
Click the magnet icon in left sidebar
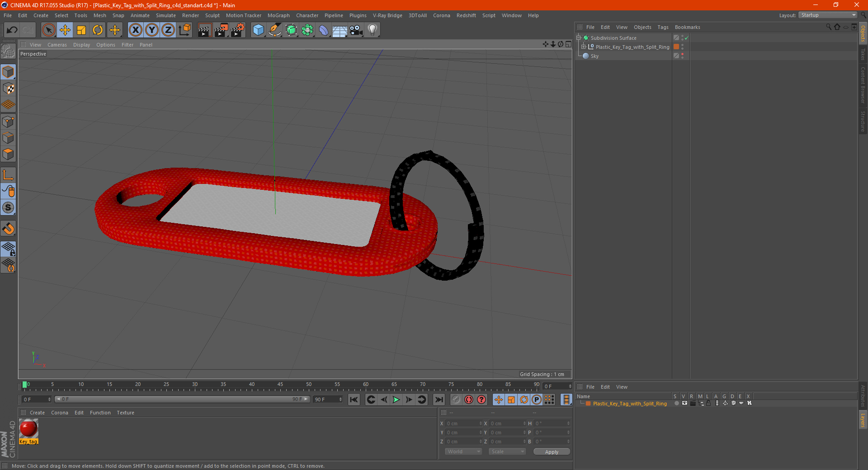pos(8,229)
